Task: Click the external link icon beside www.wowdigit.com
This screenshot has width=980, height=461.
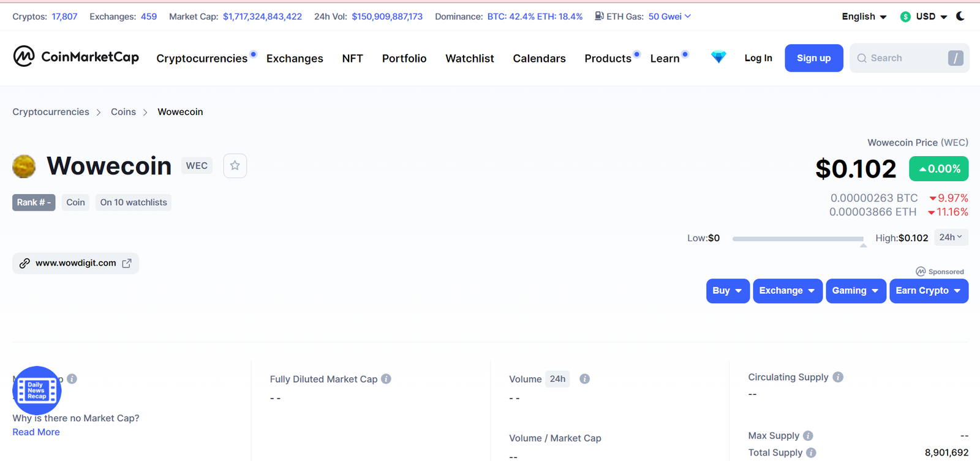Action: pyautogui.click(x=127, y=263)
